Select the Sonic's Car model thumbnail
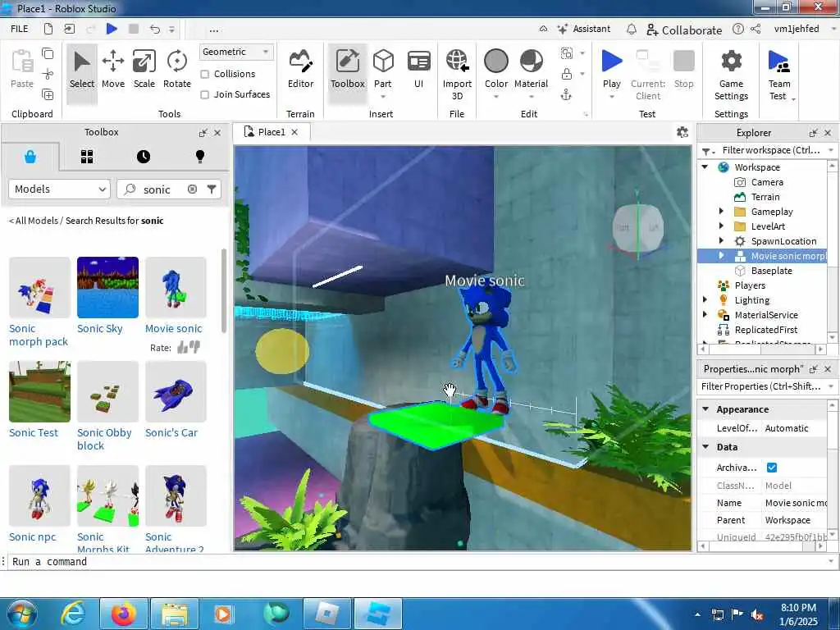This screenshot has height=630, width=840. (176, 391)
